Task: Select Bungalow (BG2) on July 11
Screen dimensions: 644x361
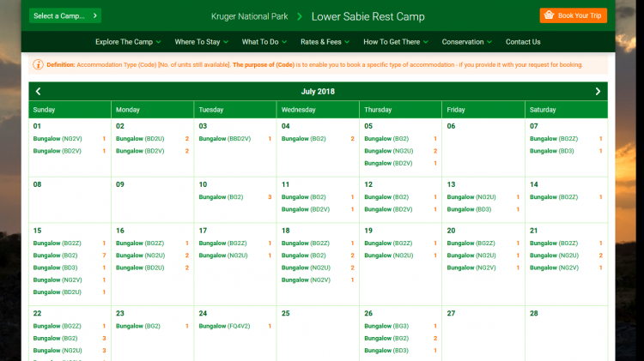Action: coord(303,197)
